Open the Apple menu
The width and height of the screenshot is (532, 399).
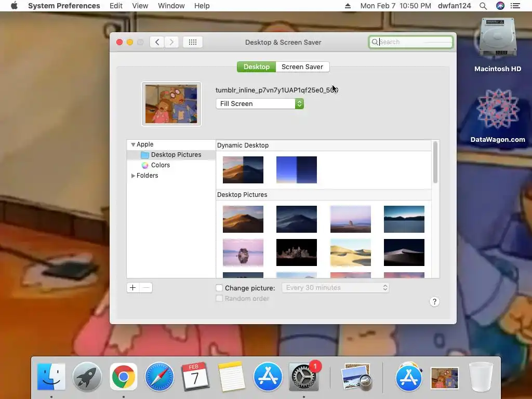[x=14, y=6]
